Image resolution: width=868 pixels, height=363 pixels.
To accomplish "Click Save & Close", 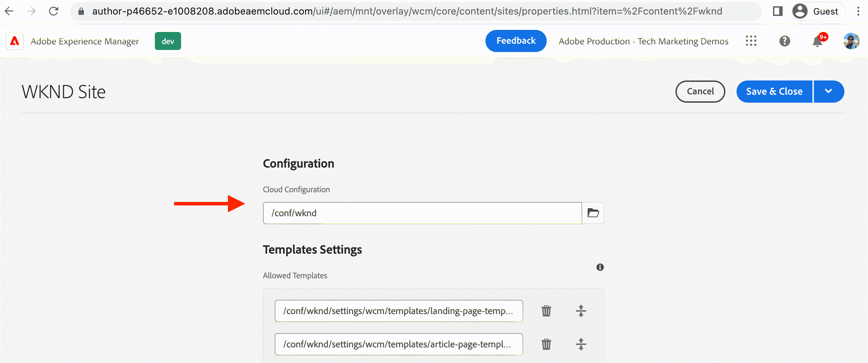I will click(x=774, y=91).
